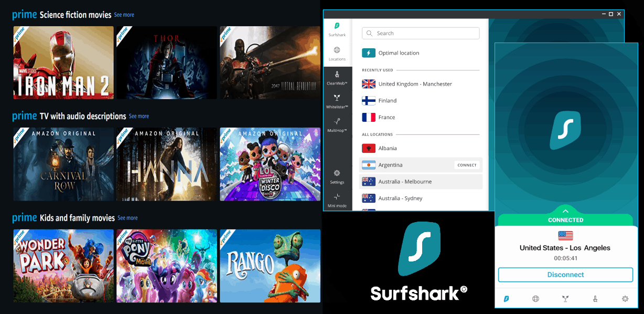Click the 00:05:41 connection timer
644x314 pixels.
(565, 258)
